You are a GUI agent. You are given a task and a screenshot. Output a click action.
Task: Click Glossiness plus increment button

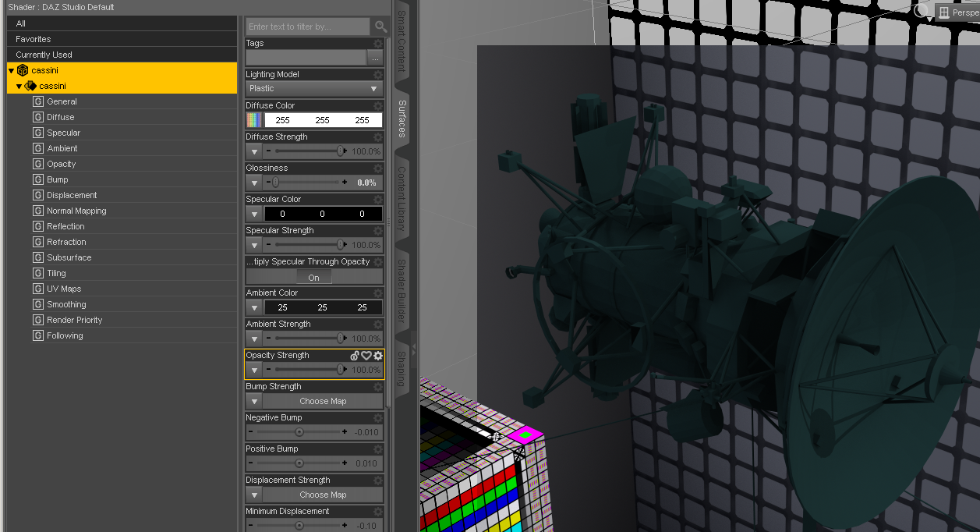345,183
